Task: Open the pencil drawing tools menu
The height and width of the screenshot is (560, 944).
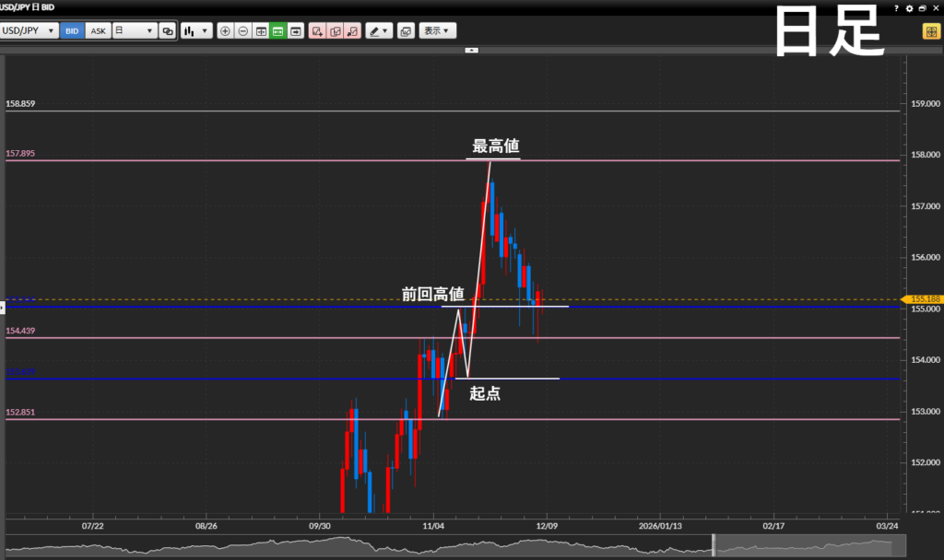Action: pyautogui.click(x=379, y=30)
